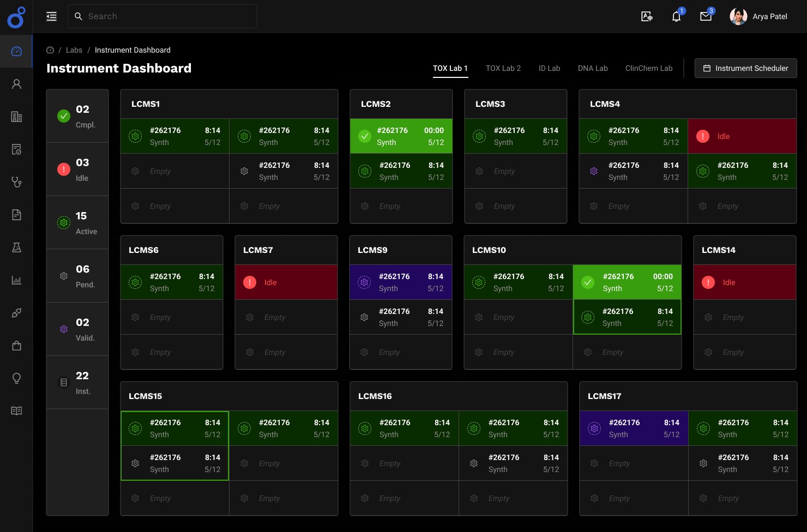
Task: Open the building sidebar icon
Action: [x=16, y=117]
